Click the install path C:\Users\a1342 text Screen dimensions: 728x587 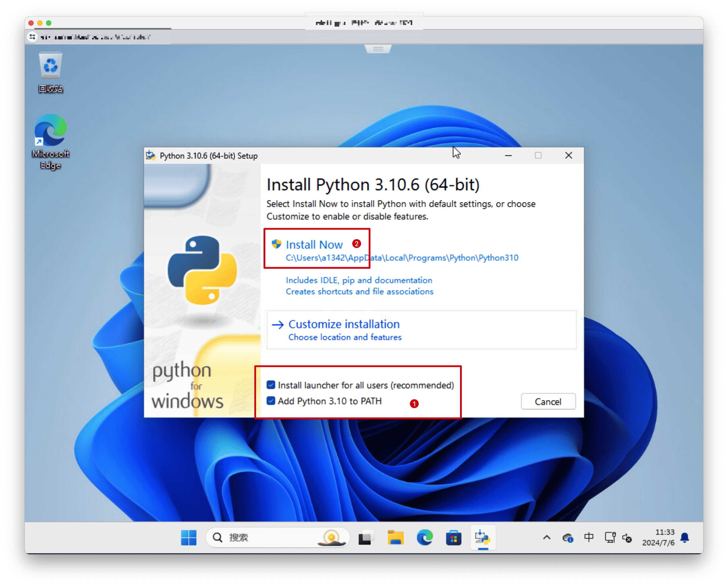(x=402, y=258)
